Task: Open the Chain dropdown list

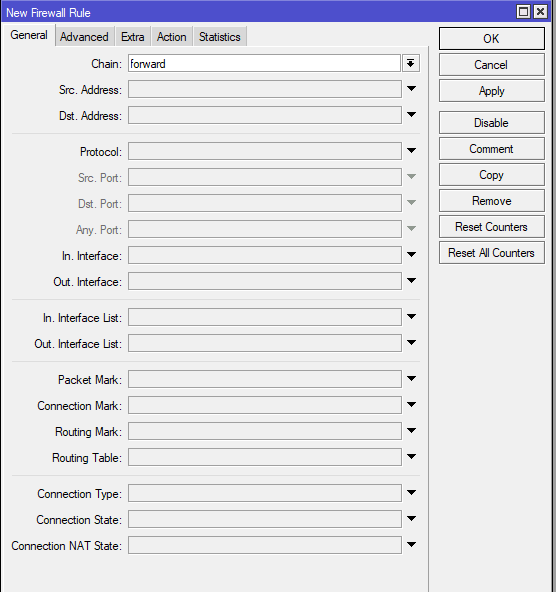Action: point(411,63)
